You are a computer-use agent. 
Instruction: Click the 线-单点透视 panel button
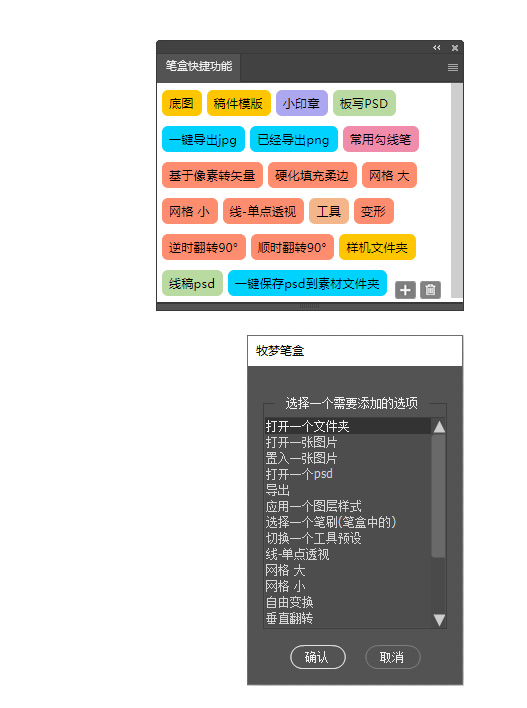263,211
